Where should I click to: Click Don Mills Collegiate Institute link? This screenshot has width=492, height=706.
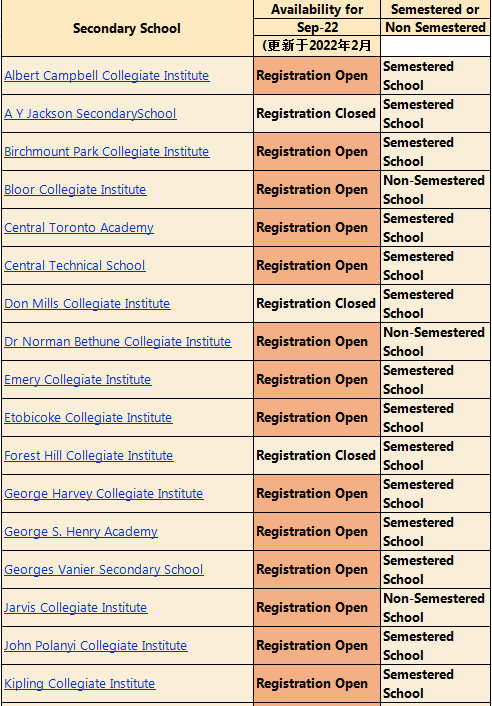pos(87,303)
